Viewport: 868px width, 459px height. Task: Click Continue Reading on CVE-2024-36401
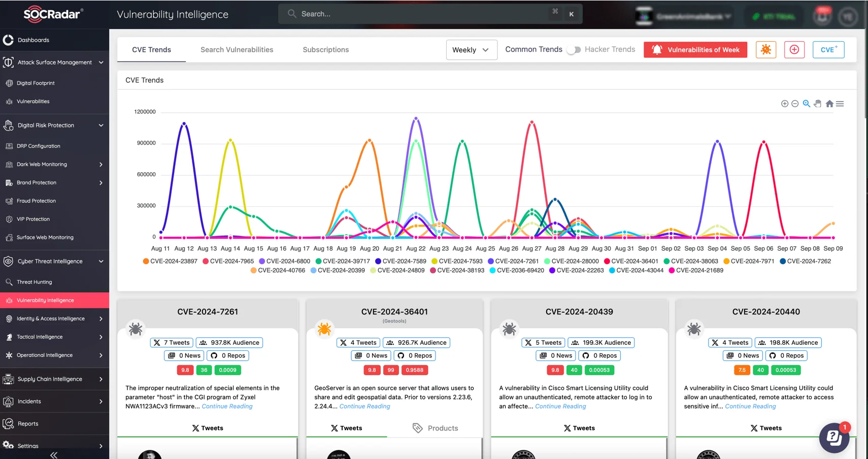pos(364,406)
